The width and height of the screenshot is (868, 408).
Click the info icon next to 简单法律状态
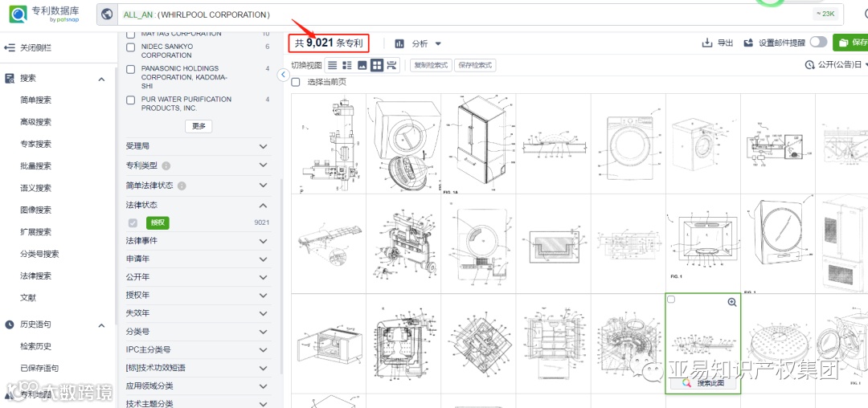click(x=182, y=186)
